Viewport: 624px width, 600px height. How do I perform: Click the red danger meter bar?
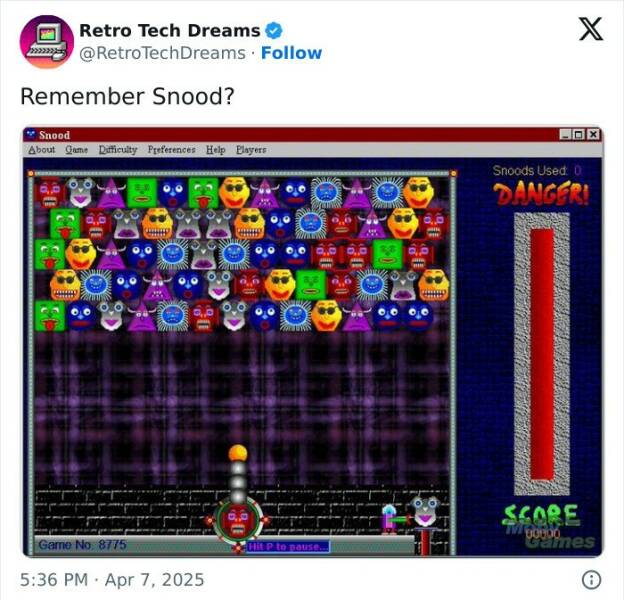point(542,354)
